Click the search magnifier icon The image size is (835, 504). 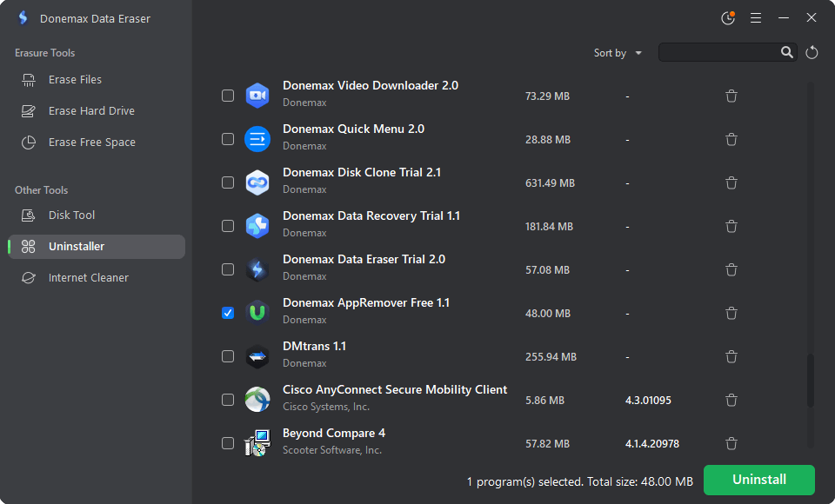786,52
